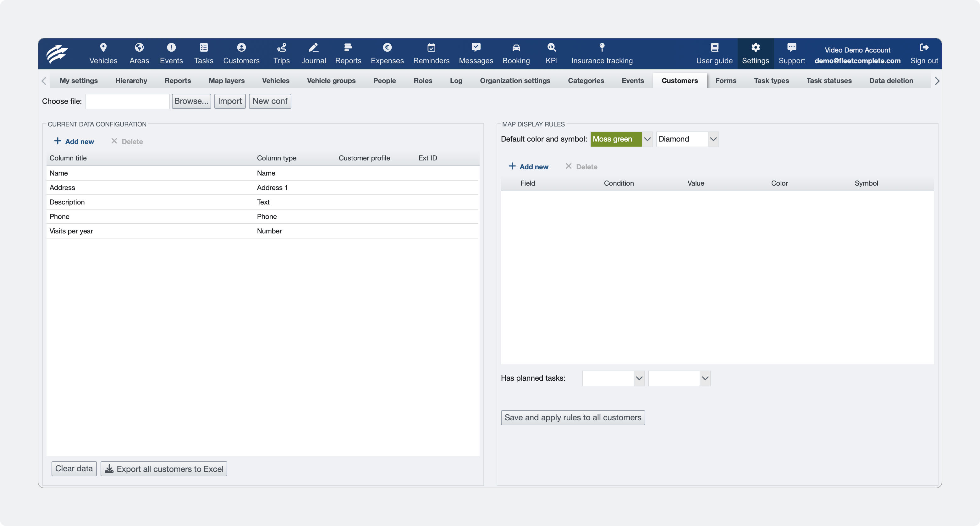The height and width of the screenshot is (526, 980).
Task: Click Save and apply rules to all customers
Action: [573, 418]
